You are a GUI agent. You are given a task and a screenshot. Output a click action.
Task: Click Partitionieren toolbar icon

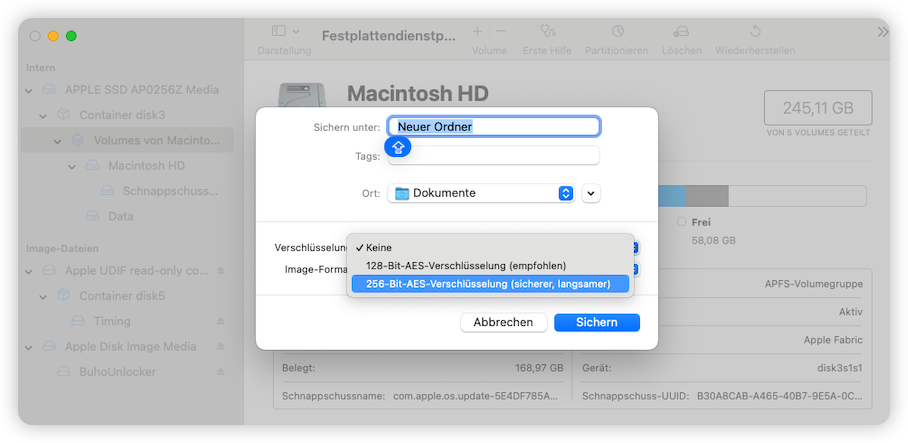(617, 31)
